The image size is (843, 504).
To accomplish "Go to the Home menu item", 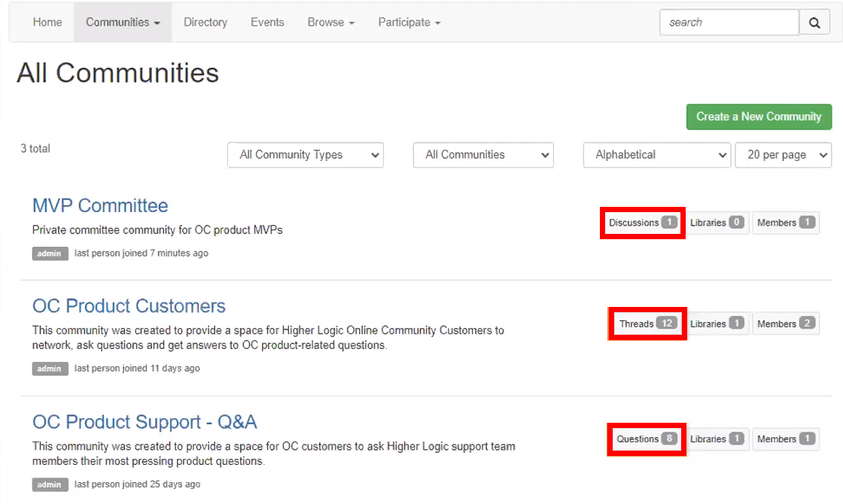I will [47, 23].
